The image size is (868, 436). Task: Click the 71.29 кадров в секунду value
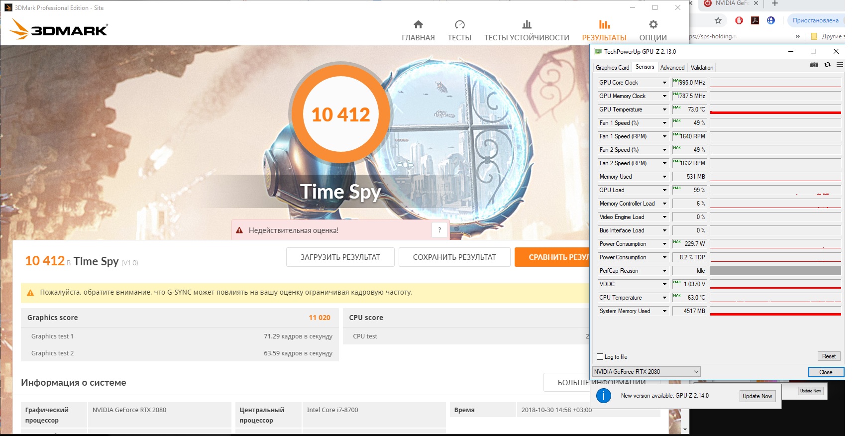tap(298, 336)
